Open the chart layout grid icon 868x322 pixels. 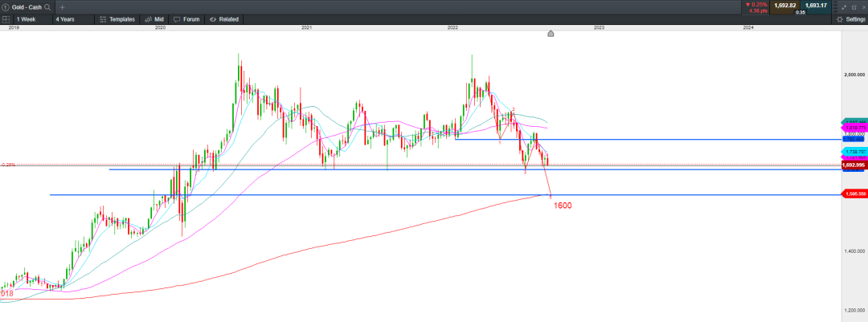[6, 19]
